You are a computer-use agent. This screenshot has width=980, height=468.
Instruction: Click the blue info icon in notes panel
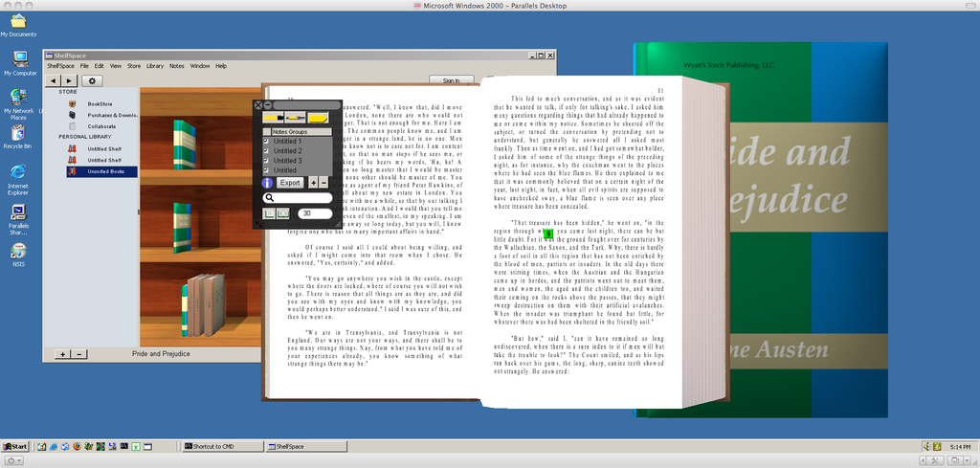point(268,183)
